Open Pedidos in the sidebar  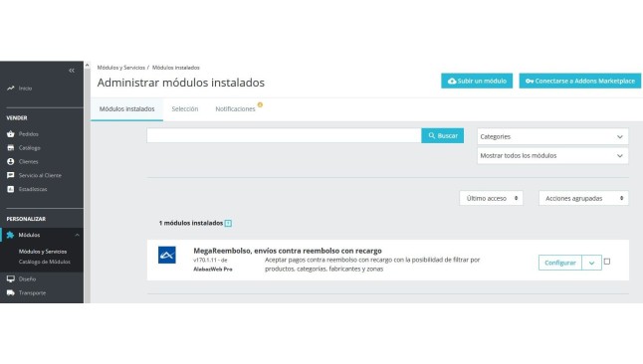[x=28, y=134]
